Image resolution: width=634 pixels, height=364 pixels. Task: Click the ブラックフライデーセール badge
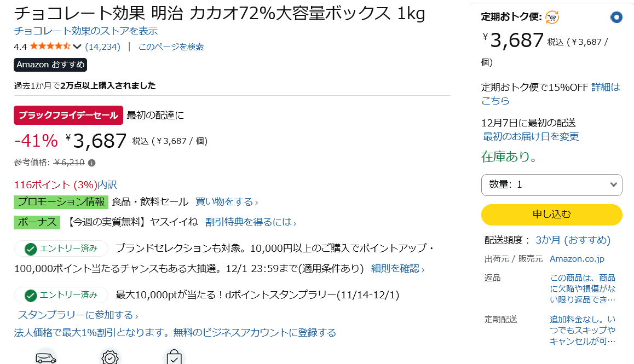[x=68, y=115]
